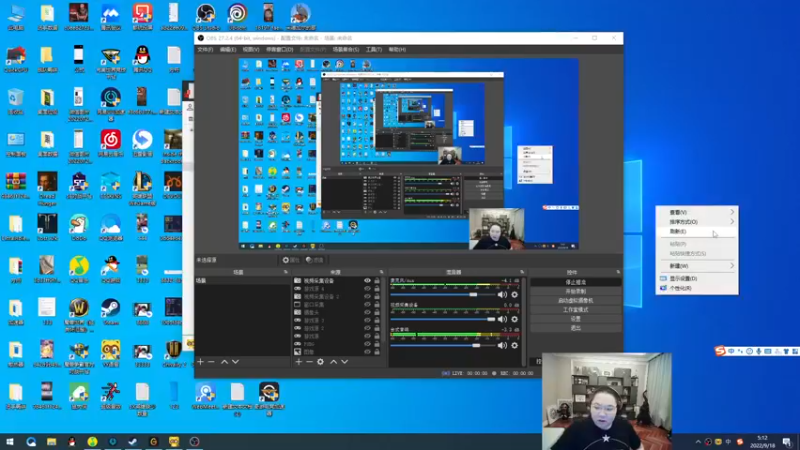This screenshot has width=800, height=450.
Task: Open the 停靠窗口(D) menu in OBS
Action: pyautogui.click(x=280, y=49)
